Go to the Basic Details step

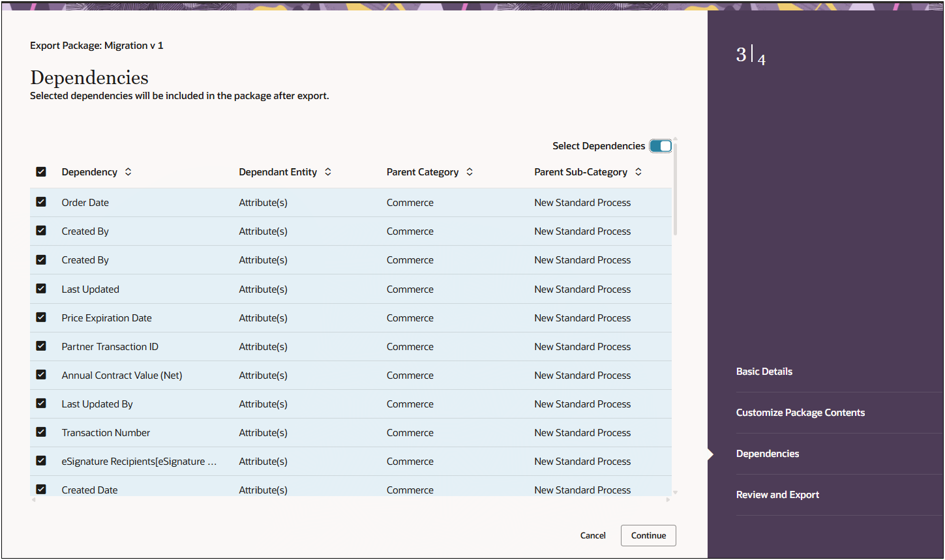click(x=764, y=372)
